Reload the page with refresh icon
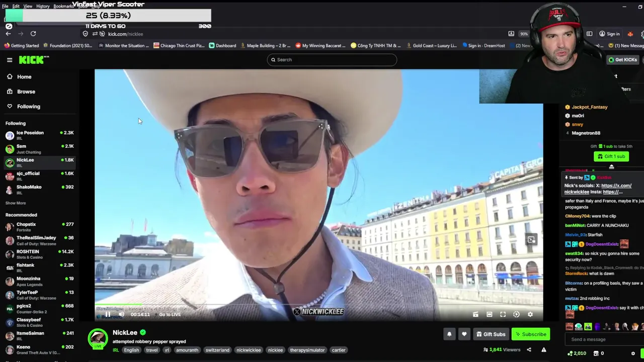 pos(33,34)
